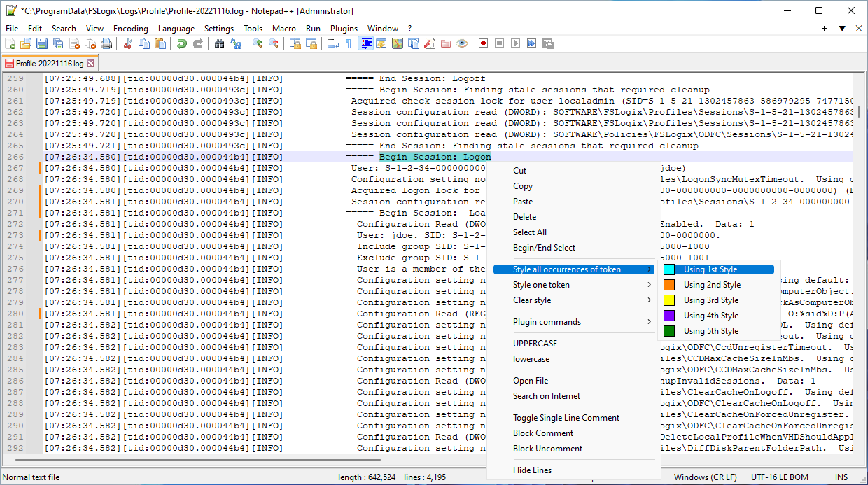Pick the yellow 'Using 3rd Style' swatch
Image resolution: width=868 pixels, height=485 pixels.
point(669,300)
